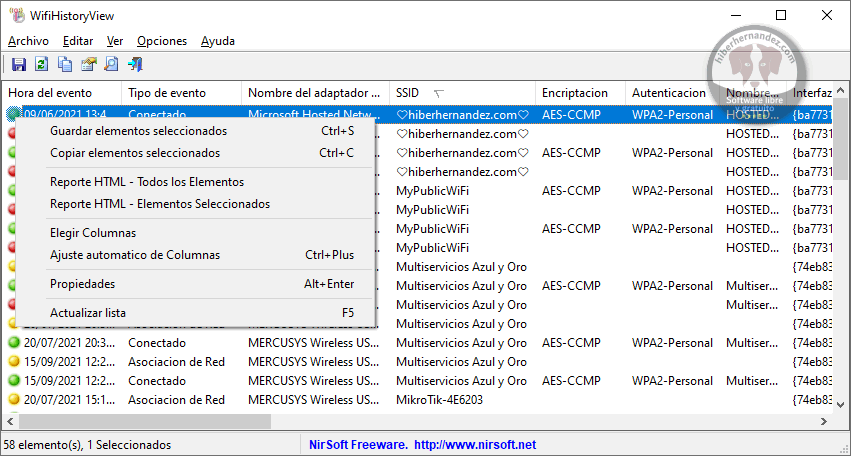Click the first MyPublicWiFi SSID cell with AES-CCMP
This screenshot has width=851, height=456.
433,191
